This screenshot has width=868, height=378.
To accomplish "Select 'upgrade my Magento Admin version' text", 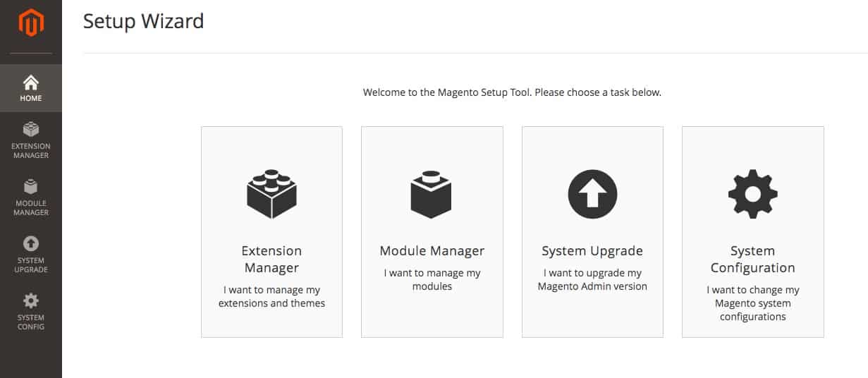I will (592, 280).
